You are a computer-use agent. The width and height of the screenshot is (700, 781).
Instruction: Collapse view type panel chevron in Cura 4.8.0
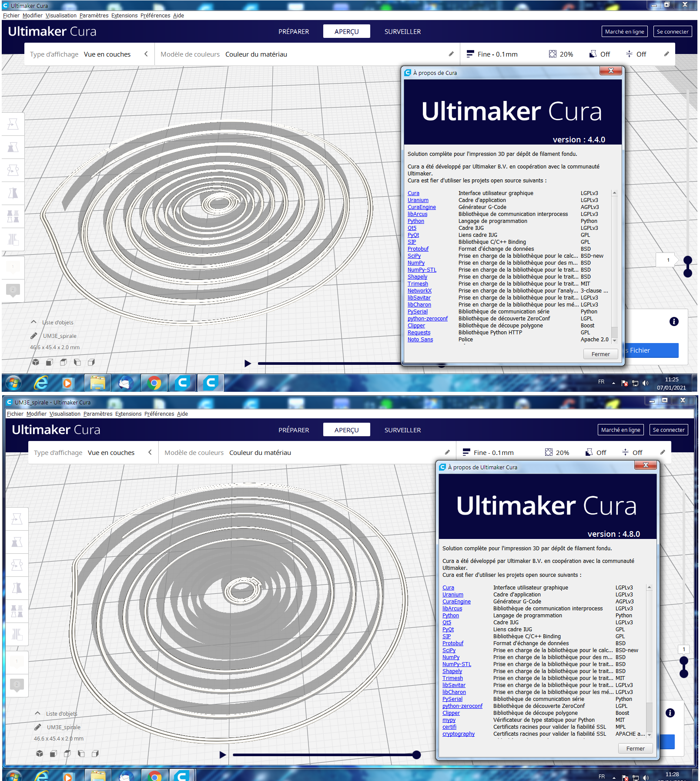pyautogui.click(x=150, y=452)
